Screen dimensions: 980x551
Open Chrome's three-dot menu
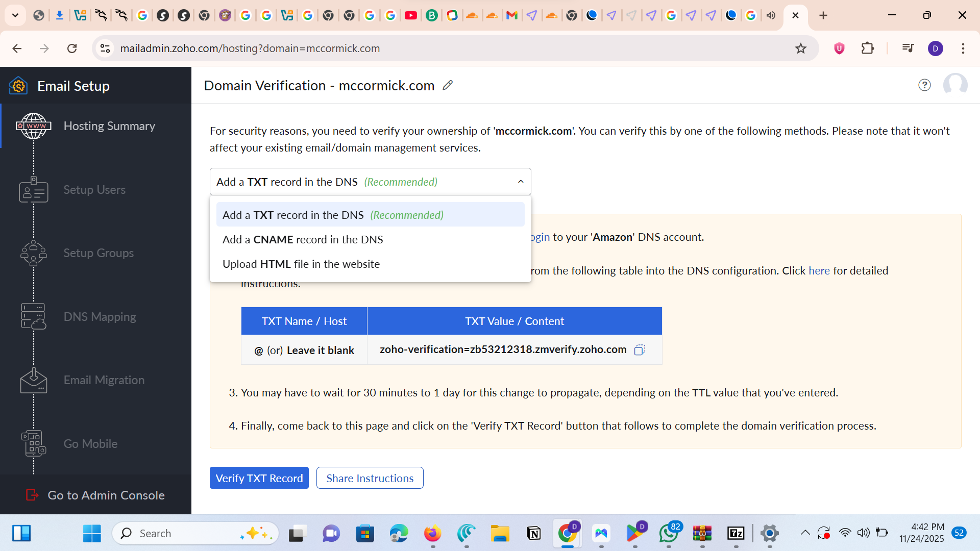point(963,48)
